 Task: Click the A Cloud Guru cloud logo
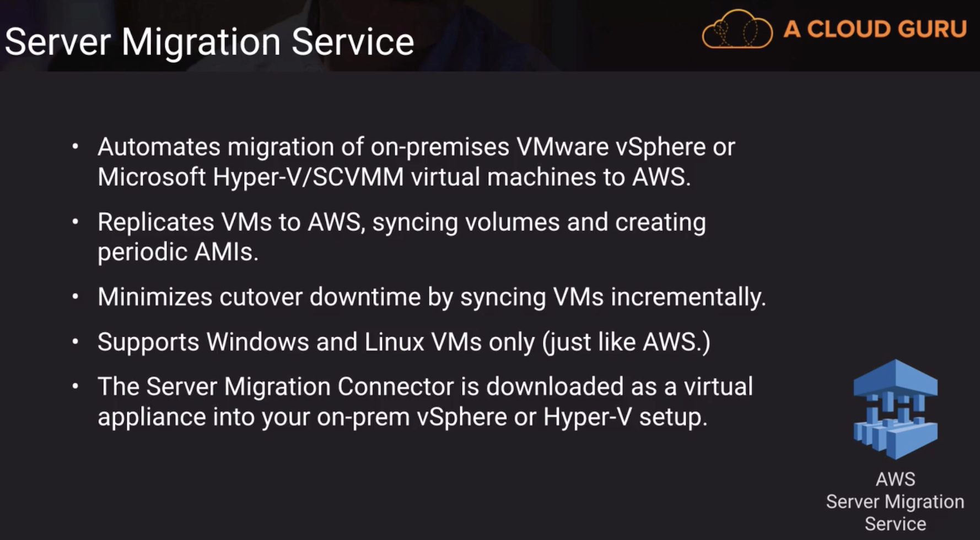click(737, 29)
